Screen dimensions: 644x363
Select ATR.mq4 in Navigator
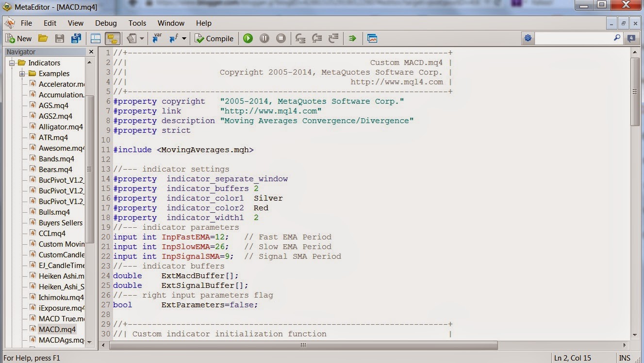(53, 137)
